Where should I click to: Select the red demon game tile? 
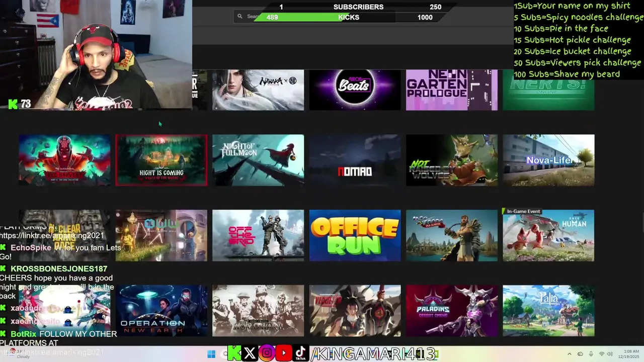[64, 160]
